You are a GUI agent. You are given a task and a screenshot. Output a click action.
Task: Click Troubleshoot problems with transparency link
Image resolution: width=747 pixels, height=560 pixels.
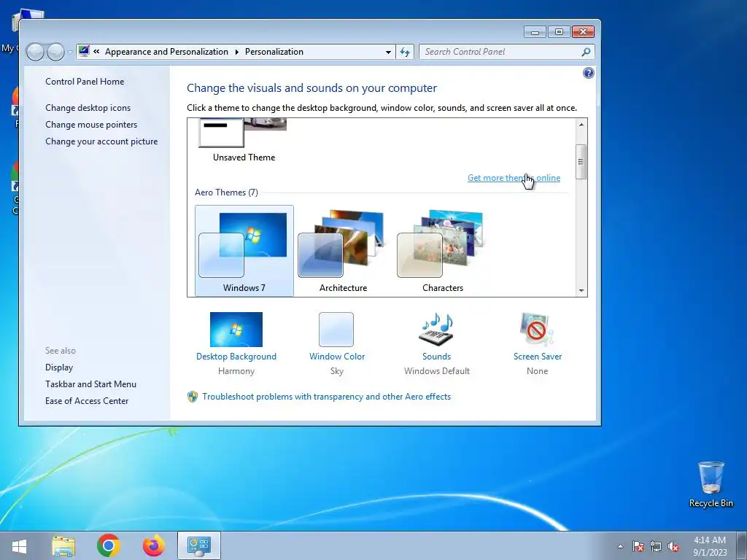coord(326,397)
